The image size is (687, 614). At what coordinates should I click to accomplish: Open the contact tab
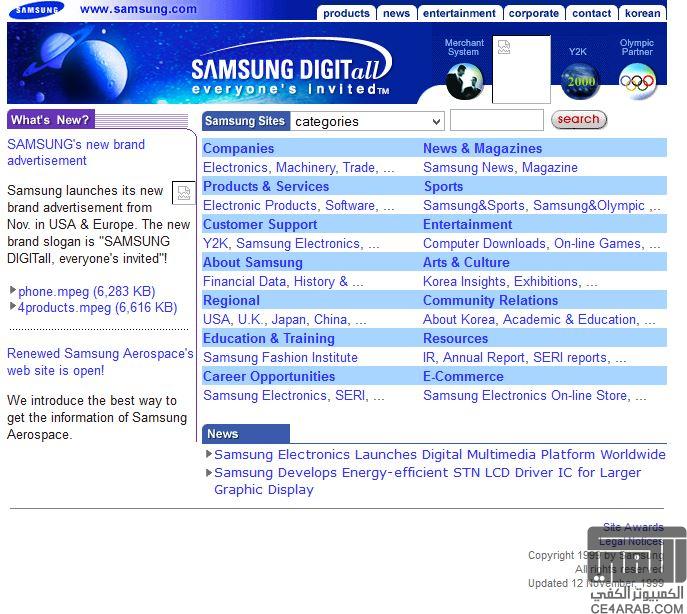[591, 13]
